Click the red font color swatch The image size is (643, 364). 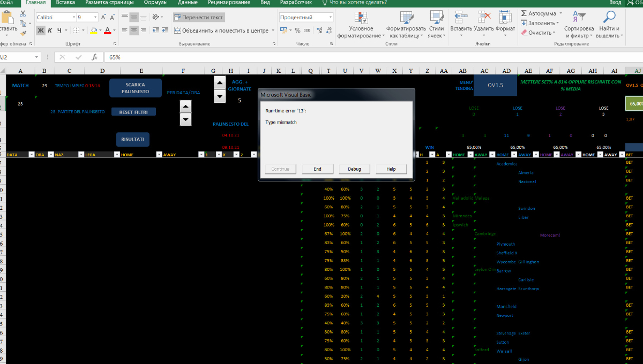(x=108, y=31)
